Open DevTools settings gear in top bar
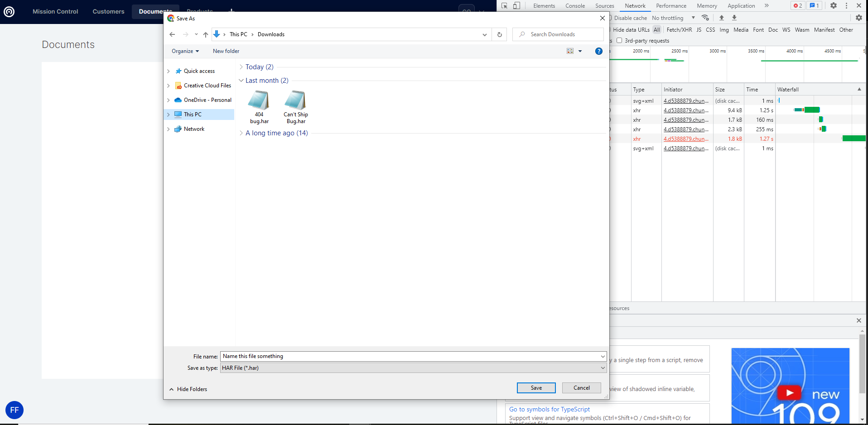The height and width of the screenshot is (425, 868). click(x=834, y=5)
